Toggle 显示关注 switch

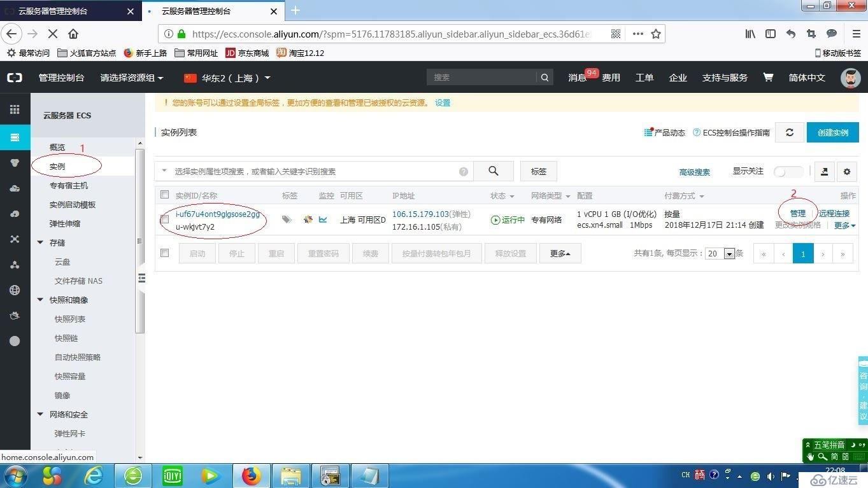(x=788, y=172)
